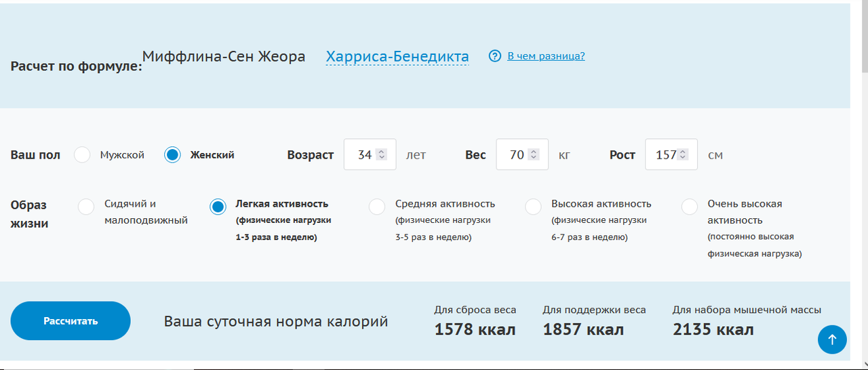Click the 2135 ккал muscle gain value

coord(713,330)
